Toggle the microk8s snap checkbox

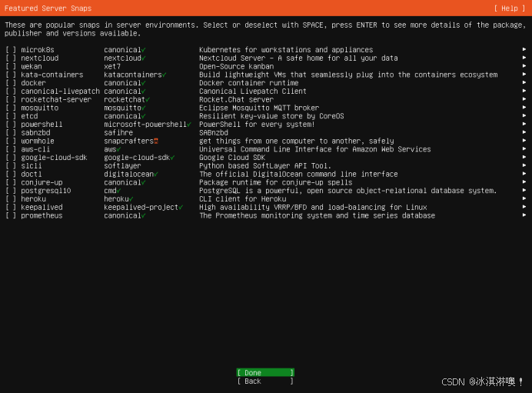[11, 50]
